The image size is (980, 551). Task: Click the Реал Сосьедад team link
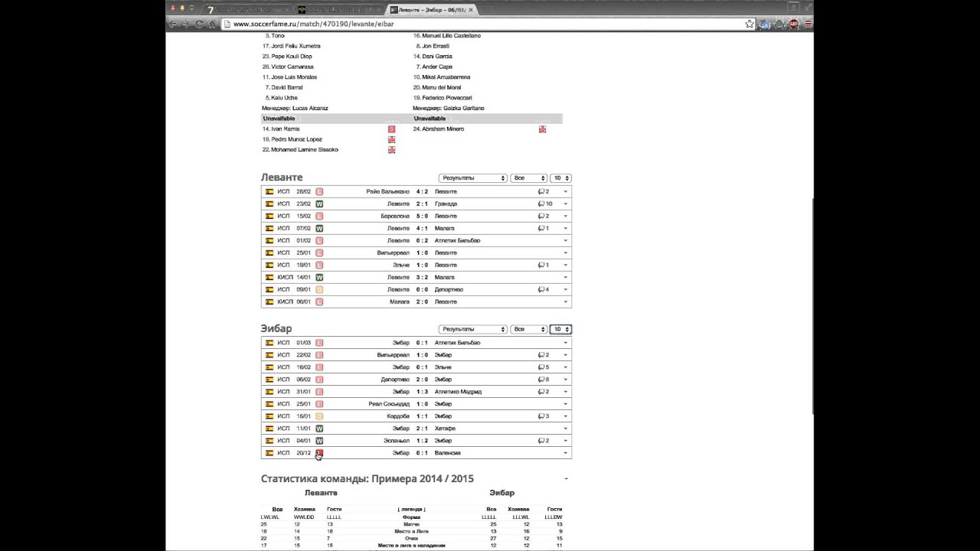click(x=388, y=404)
